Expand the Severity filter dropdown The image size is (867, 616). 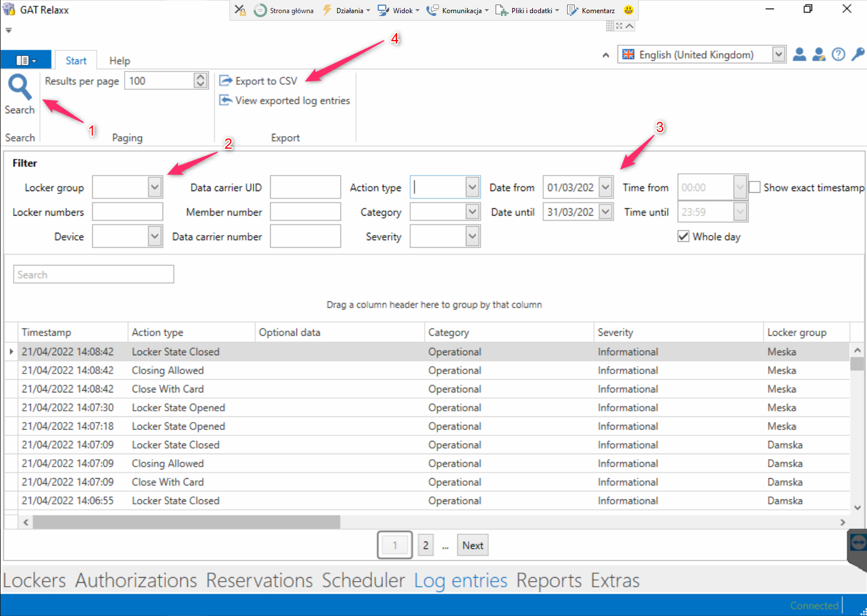coord(472,237)
